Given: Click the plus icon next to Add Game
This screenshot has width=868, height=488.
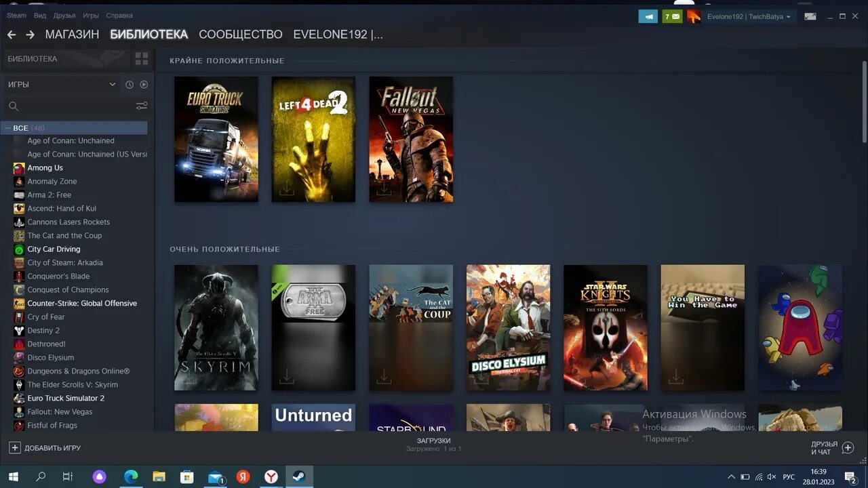Looking at the screenshot, I should (15, 448).
